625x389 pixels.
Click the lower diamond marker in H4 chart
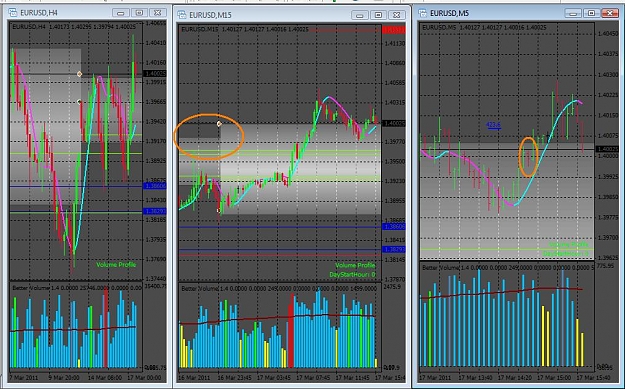pos(79,102)
